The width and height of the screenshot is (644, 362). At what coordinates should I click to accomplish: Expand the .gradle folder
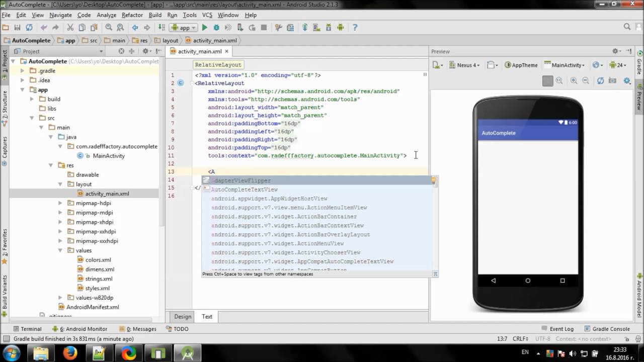point(22,71)
